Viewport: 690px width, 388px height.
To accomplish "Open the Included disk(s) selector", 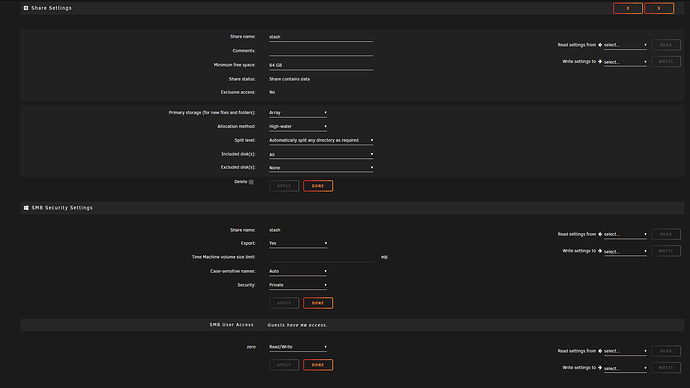I will pyautogui.click(x=321, y=154).
